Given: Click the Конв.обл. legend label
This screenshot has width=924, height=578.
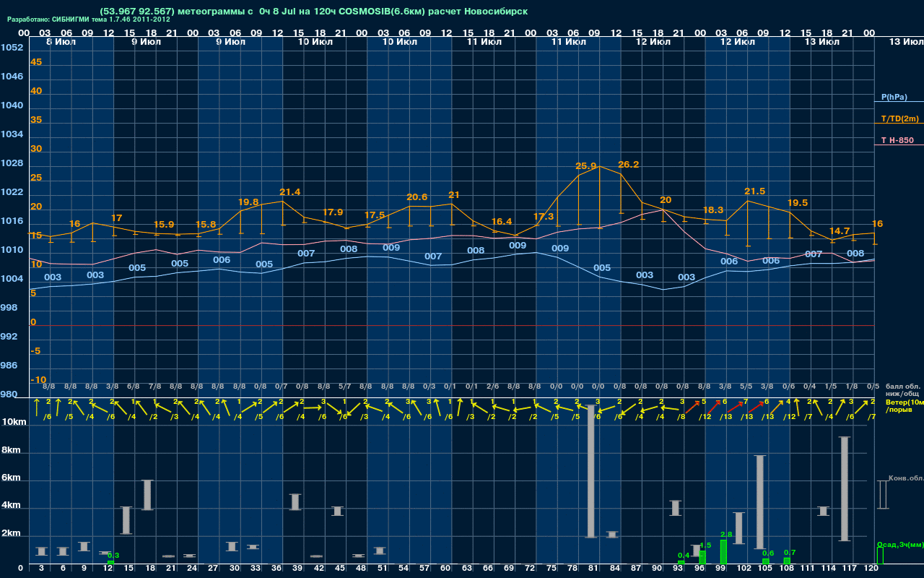Looking at the screenshot, I should [905, 478].
